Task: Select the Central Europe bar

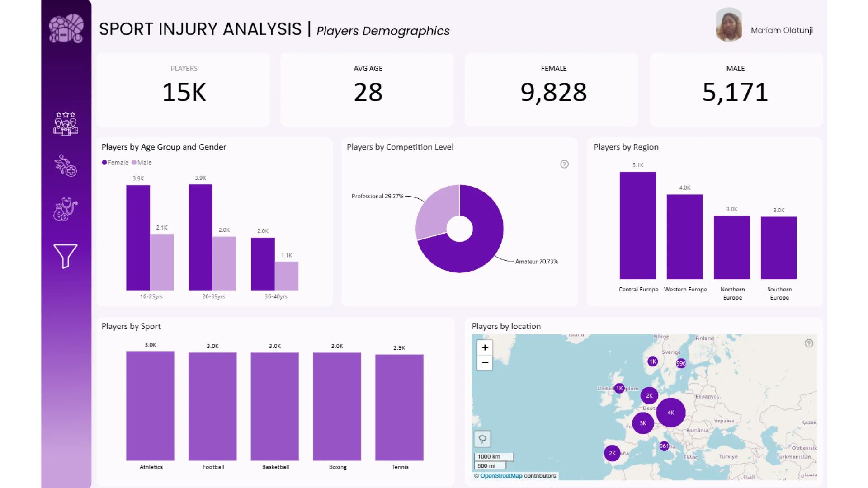Action: pos(637,225)
